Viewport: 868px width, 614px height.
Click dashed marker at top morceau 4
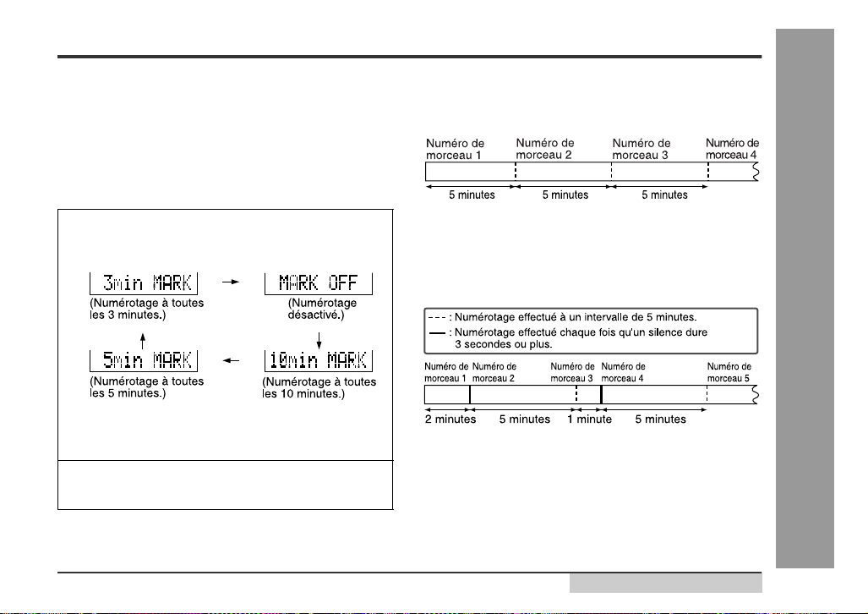[708, 171]
